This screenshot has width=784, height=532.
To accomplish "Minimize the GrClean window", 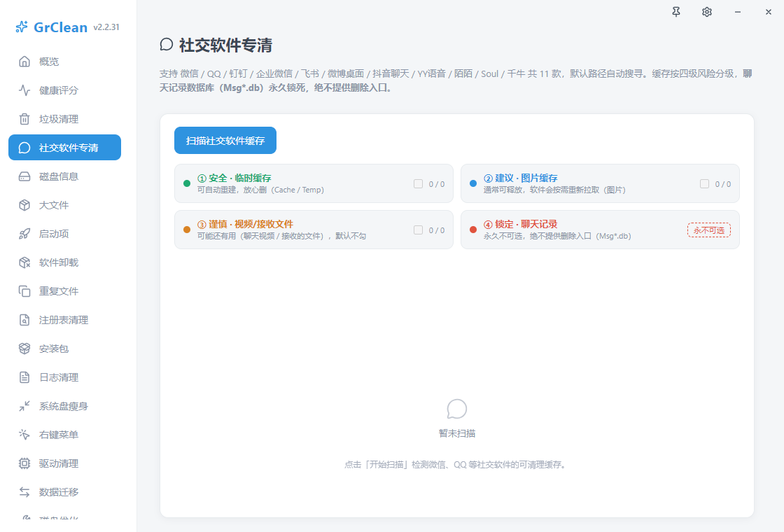I will 738,12.
